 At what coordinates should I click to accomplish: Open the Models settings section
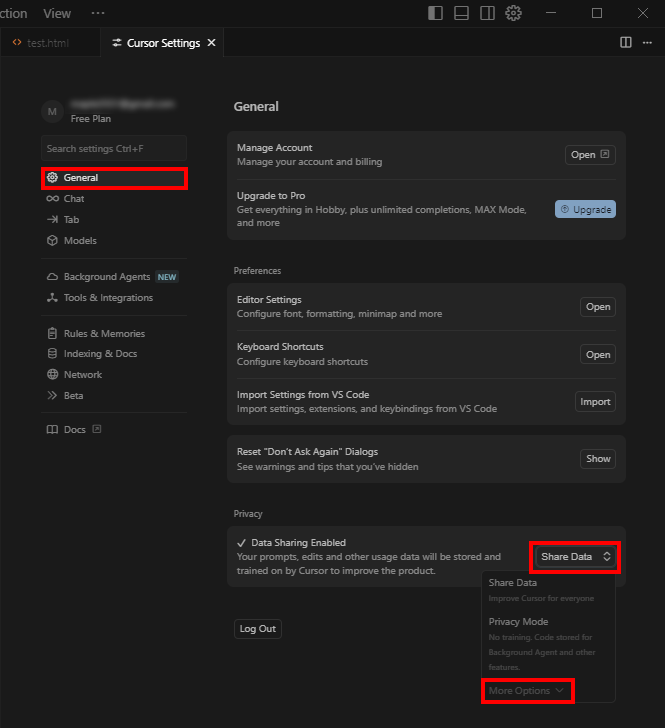[x=114, y=240]
